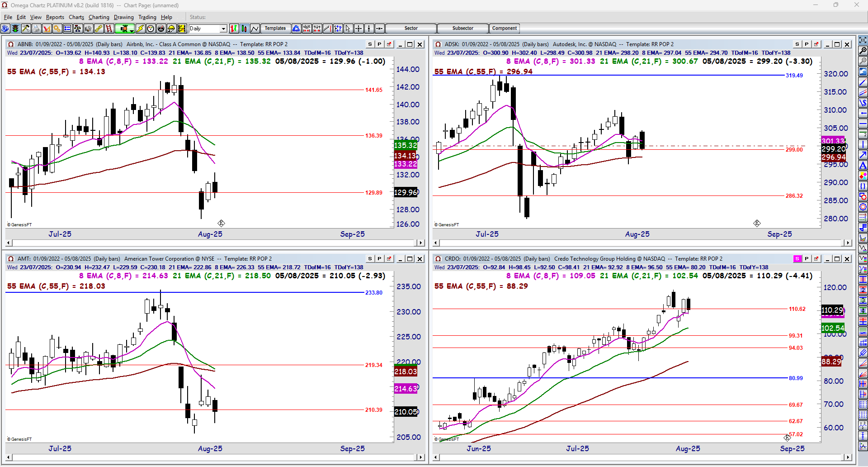Click the Status field in the menu bar

tap(198, 17)
